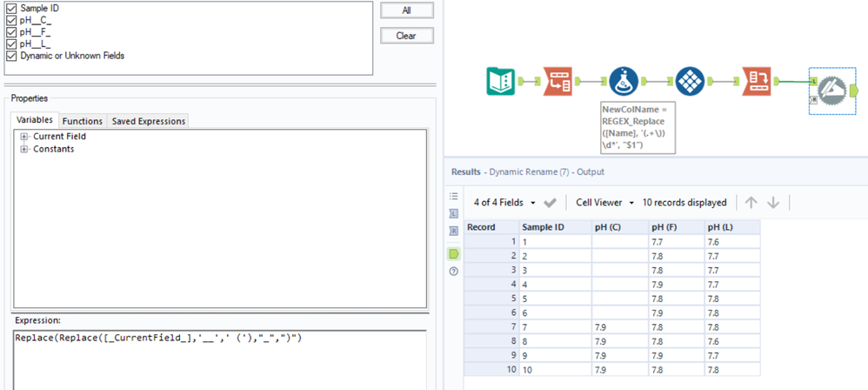The width and height of the screenshot is (868, 390).
Task: Select the Formula tool with flask icon
Action: click(x=624, y=82)
